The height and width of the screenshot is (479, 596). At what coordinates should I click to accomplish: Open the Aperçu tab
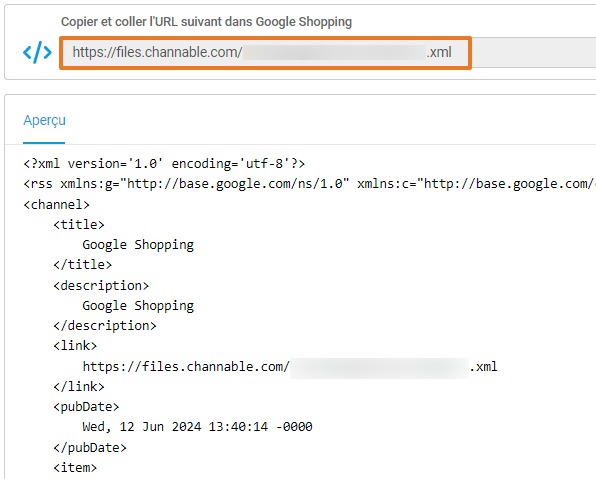pos(44,121)
